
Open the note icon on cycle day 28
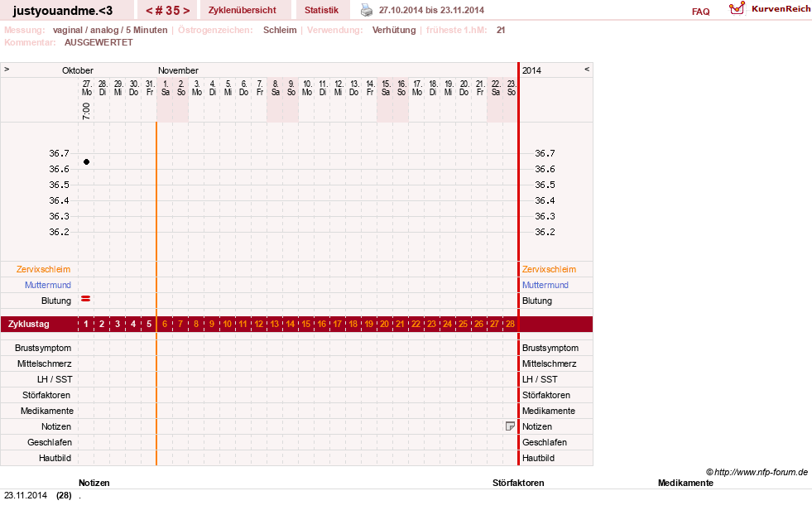tap(510, 426)
